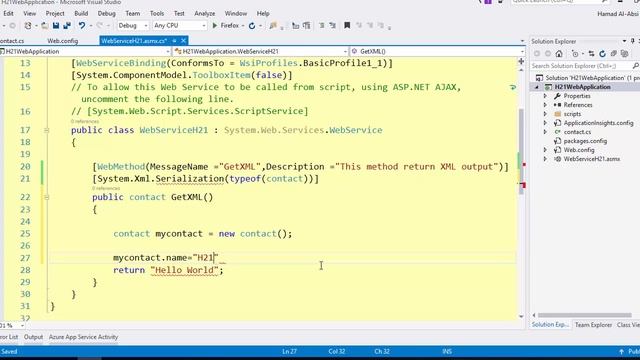Collapse the GetXML method outline on line 22
The width and height of the screenshot is (640, 360).
47,198
